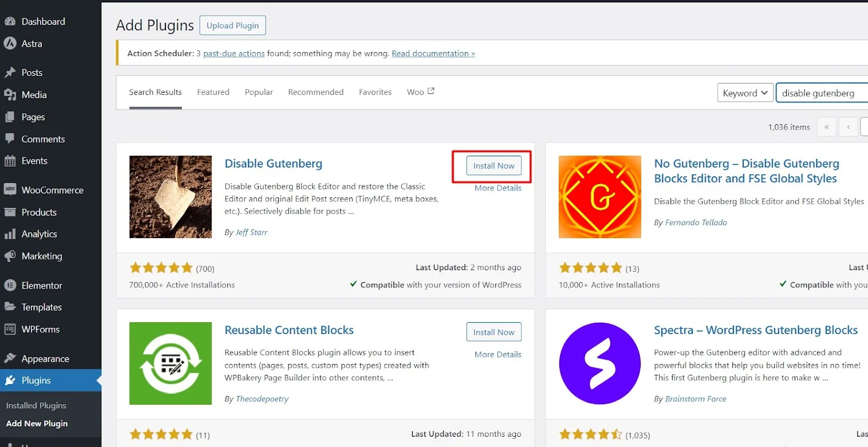The height and width of the screenshot is (447, 868).
Task: Open Comments via speech bubble icon
Action: 10,138
